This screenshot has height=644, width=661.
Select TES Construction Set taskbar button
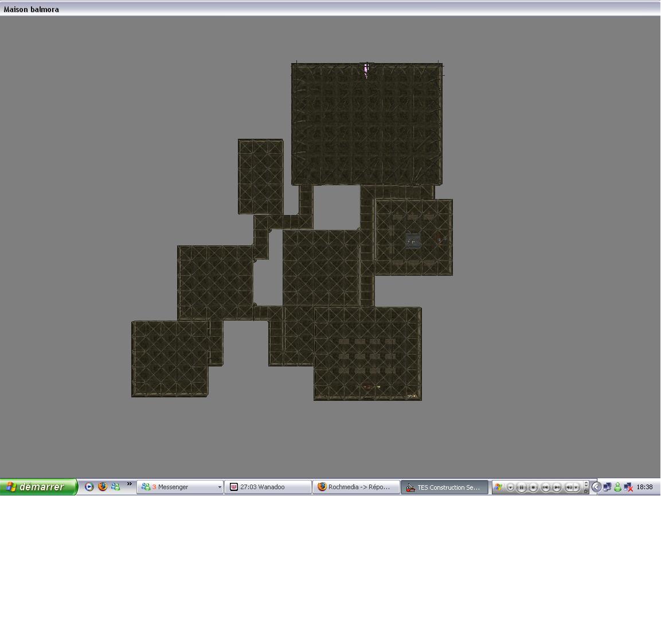click(x=444, y=487)
